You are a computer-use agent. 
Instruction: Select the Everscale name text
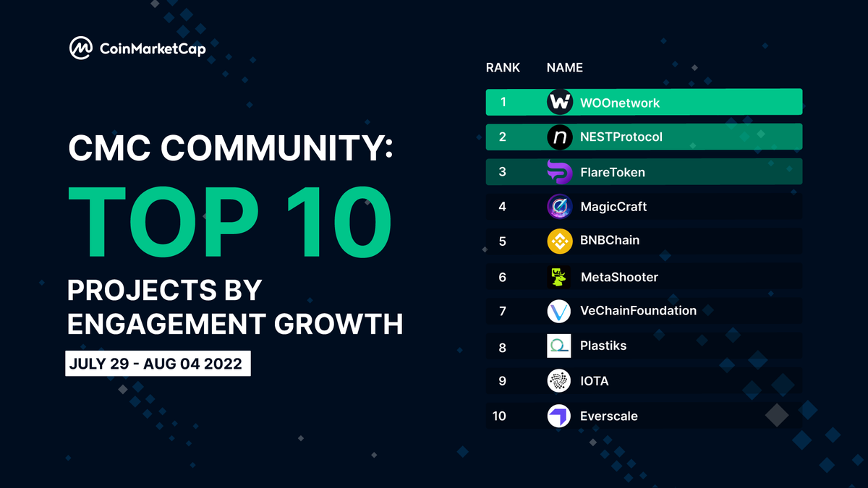point(609,416)
